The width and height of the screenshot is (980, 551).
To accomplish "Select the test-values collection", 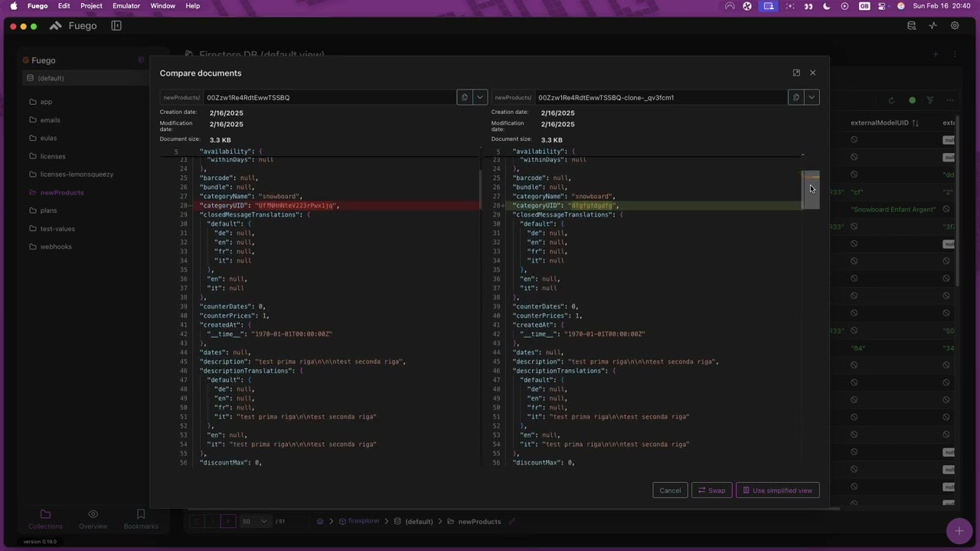I will point(57,229).
